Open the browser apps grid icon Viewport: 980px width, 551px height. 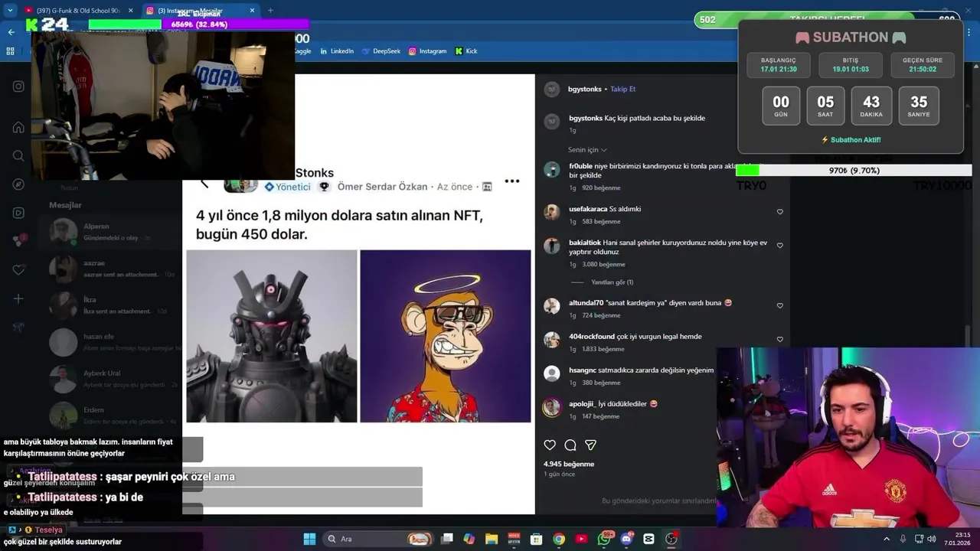11,51
